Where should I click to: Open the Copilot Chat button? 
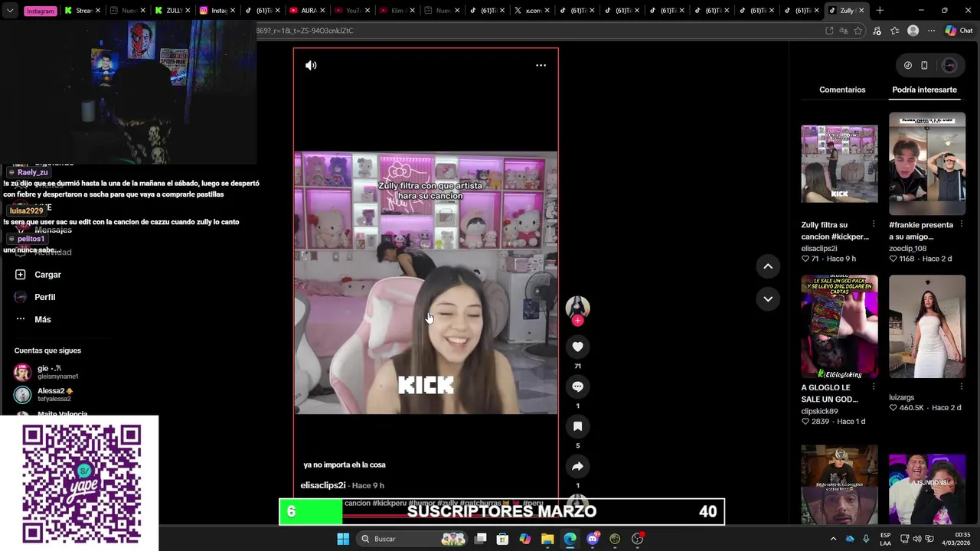[959, 31]
